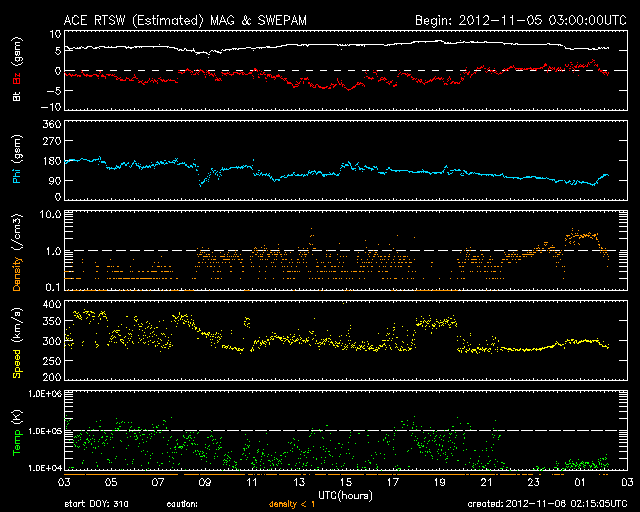640x512 pixels.
Task: Click the cyan Phi dip near hour 09
Action: [x=200, y=185]
